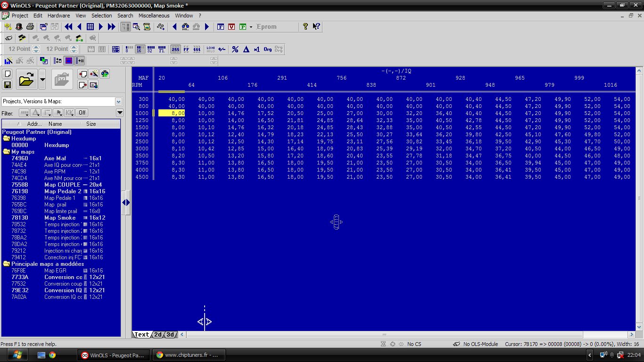Image resolution: width=644 pixels, height=362 pixels.
Task: Toggle the FF hexadecimal display mode
Action: pyautogui.click(x=186, y=49)
